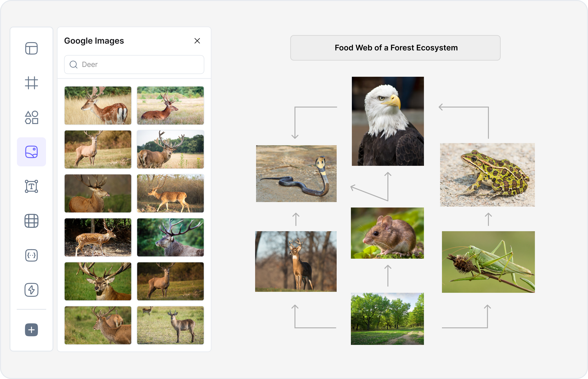The height and width of the screenshot is (379, 588).
Task: Open the lightning bolt actions icon
Action: [31, 290]
